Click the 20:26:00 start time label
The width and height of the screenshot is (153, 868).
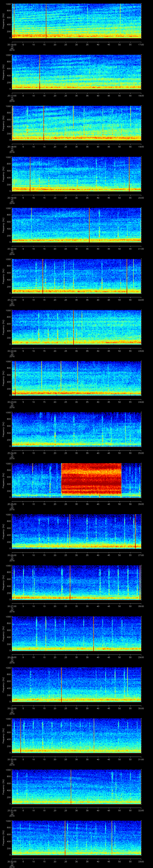[12, 555]
